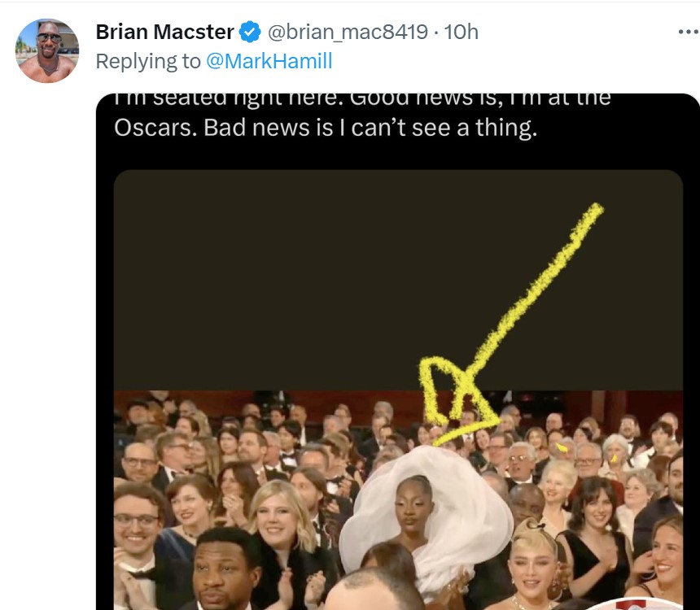Open the Brian Macster display name link

click(x=164, y=33)
